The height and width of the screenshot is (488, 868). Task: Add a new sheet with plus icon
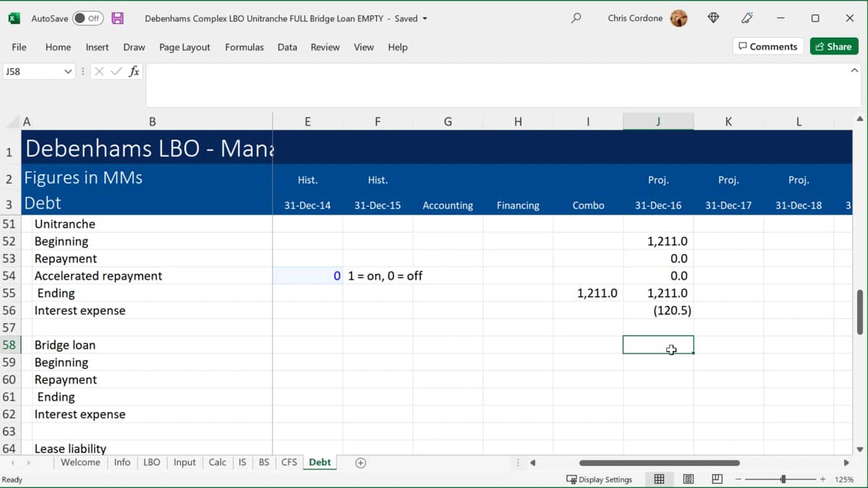click(360, 463)
